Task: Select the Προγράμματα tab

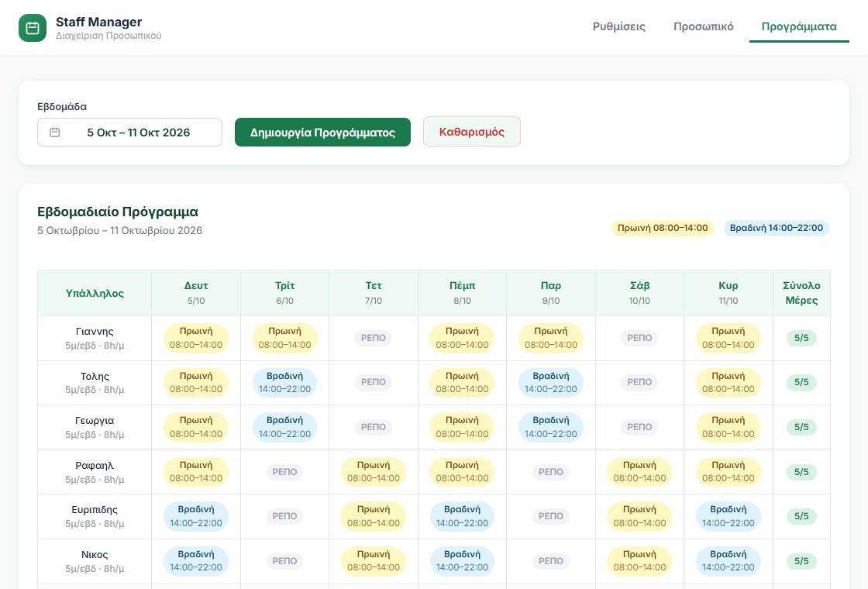Action: [799, 26]
